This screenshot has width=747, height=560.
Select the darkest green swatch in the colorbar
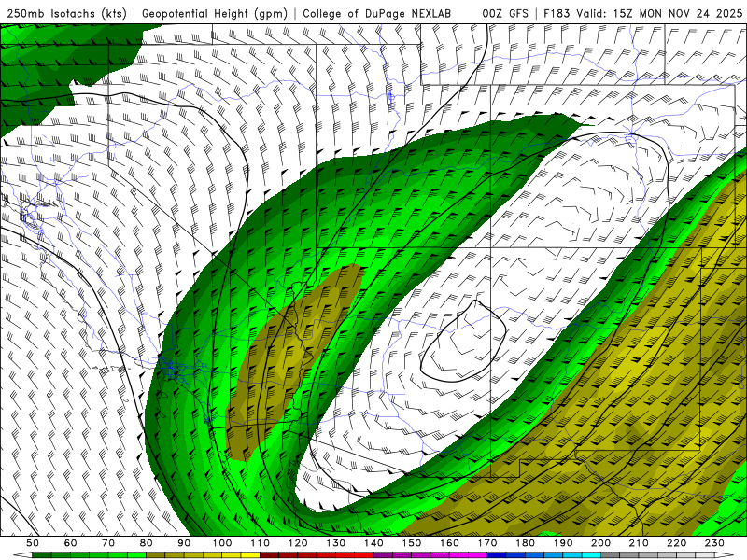pos(42,555)
